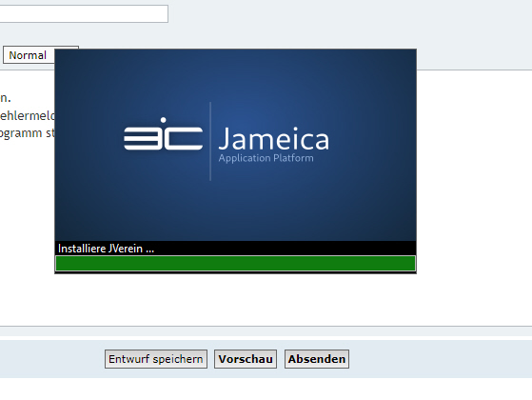Click the n. text line in editor

pyautogui.click(x=6, y=98)
